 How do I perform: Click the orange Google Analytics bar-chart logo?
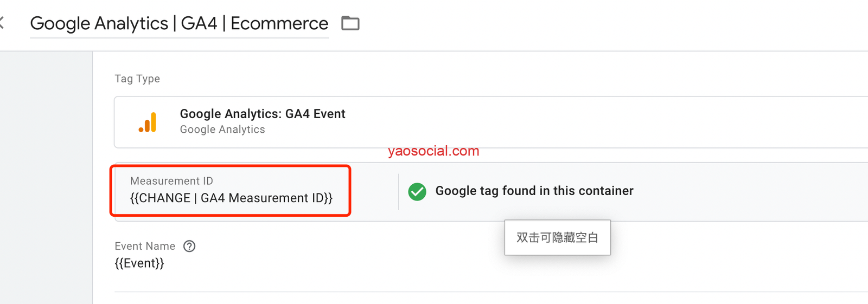[148, 122]
